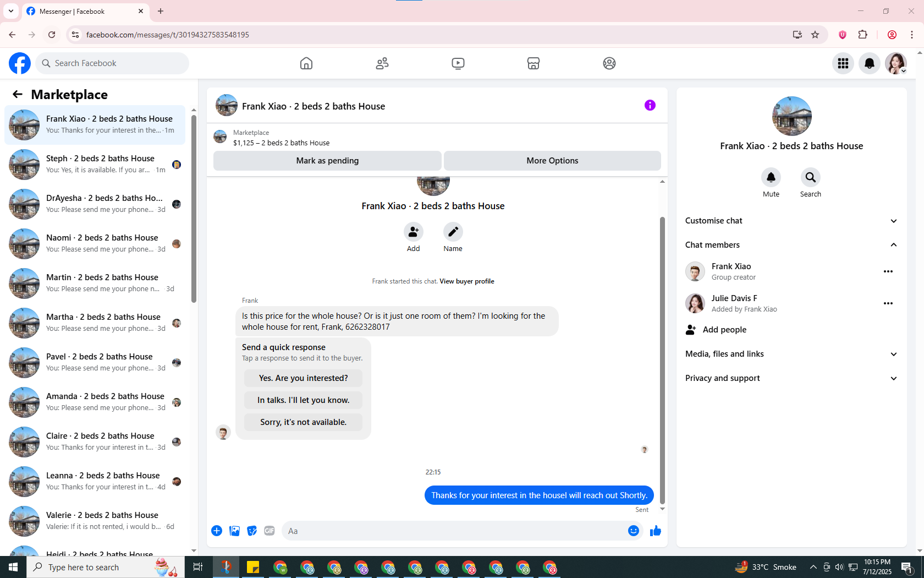Image resolution: width=924 pixels, height=578 pixels.
Task: Open the Friends icon in top navigation
Action: (x=382, y=63)
